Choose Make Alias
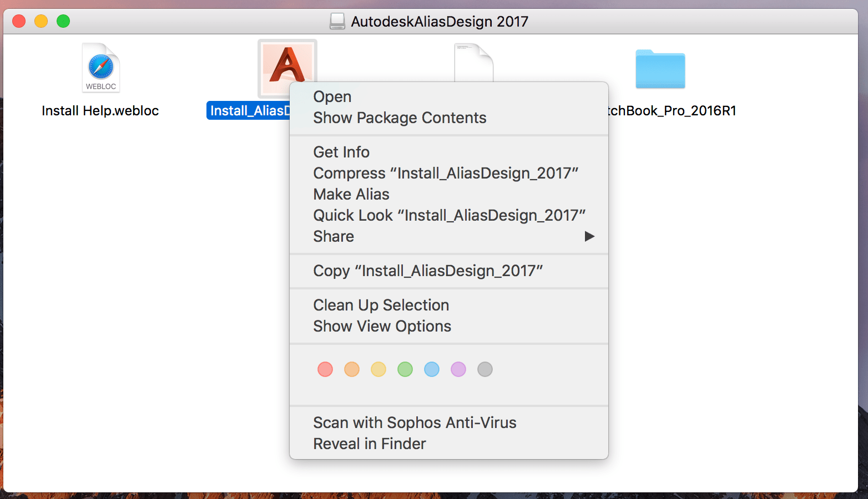 [351, 194]
